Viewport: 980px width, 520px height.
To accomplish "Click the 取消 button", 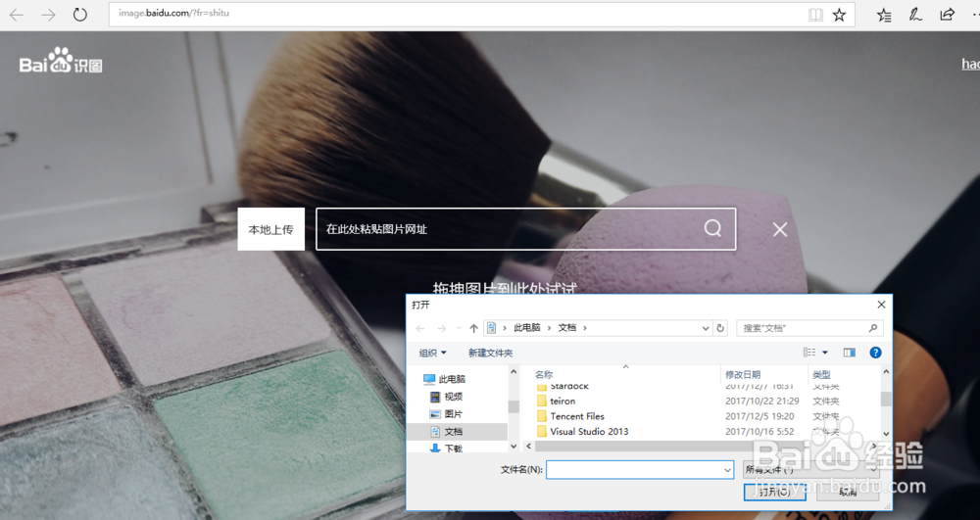I will [848, 492].
